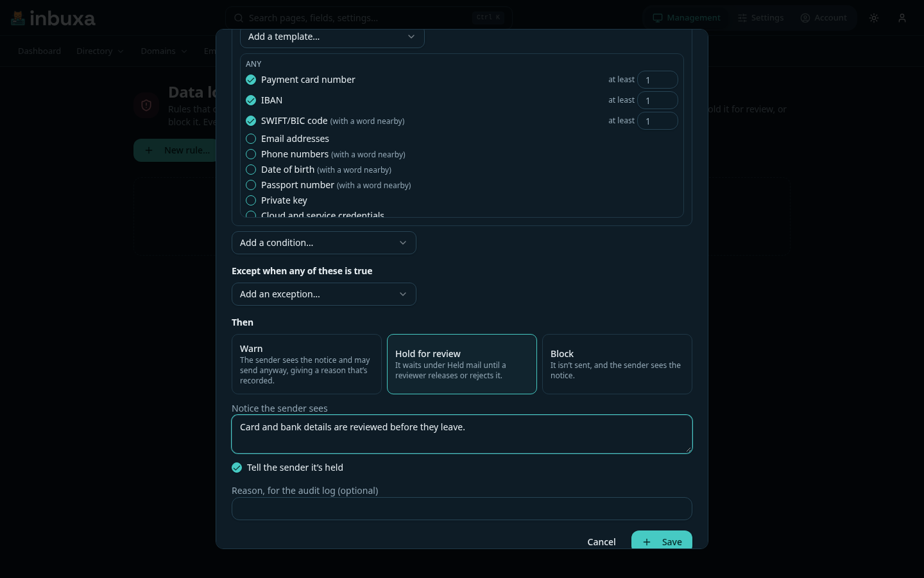Click the inbuxa logo icon

click(x=18, y=18)
